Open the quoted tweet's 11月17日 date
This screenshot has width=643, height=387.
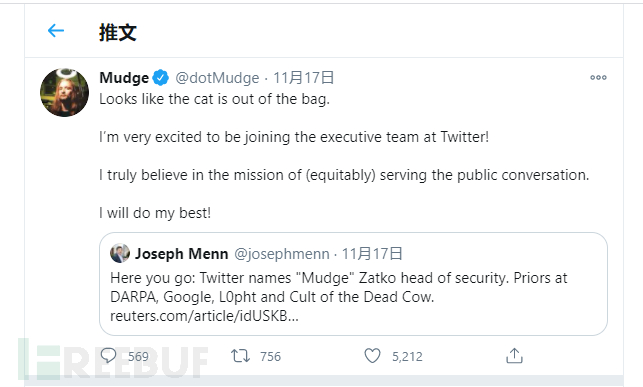pyautogui.click(x=372, y=254)
